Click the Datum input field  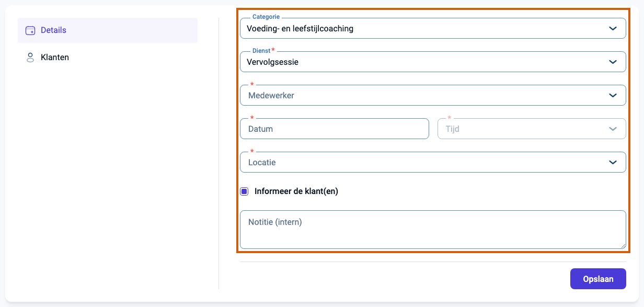point(335,129)
